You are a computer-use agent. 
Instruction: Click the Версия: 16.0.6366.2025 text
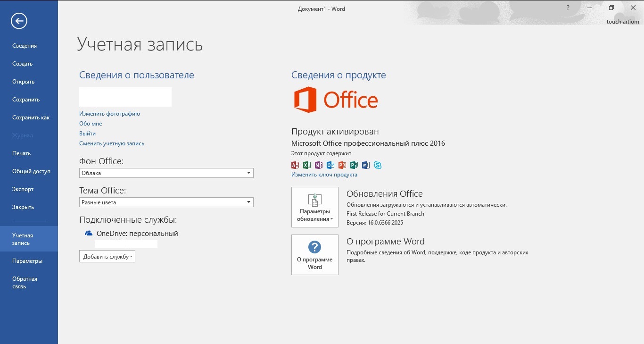[375, 223]
